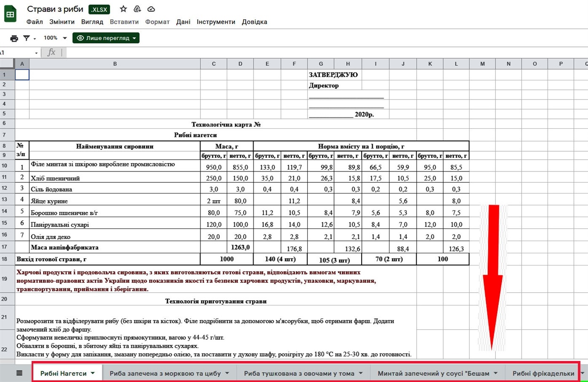Click the document title "Страви з риби"
Screen dimensions: 588x382
click(x=55, y=9)
